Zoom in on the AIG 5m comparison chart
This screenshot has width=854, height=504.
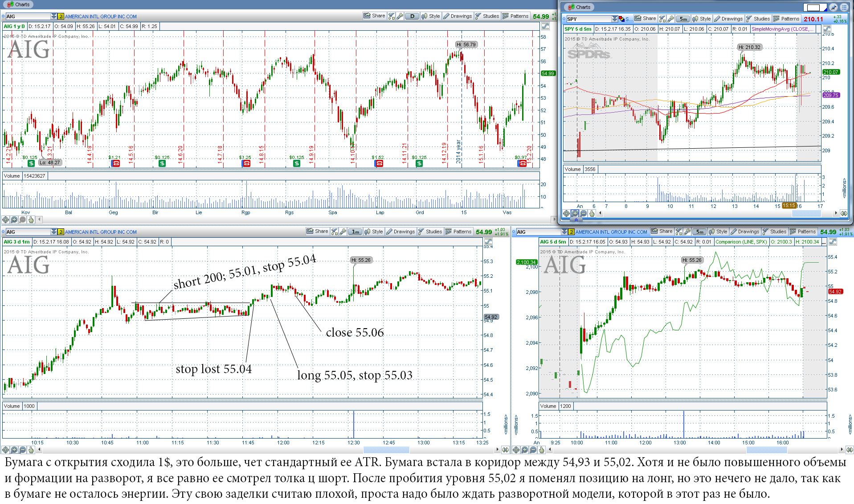[525, 450]
